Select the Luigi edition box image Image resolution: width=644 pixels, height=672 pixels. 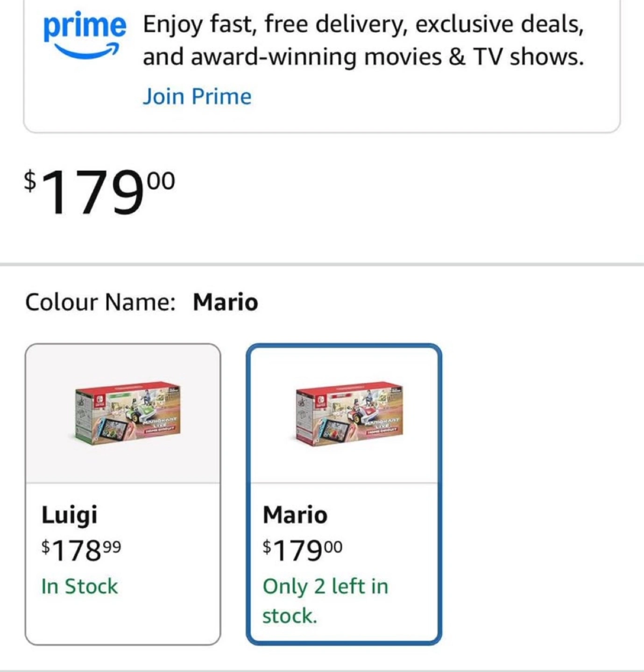point(127,413)
